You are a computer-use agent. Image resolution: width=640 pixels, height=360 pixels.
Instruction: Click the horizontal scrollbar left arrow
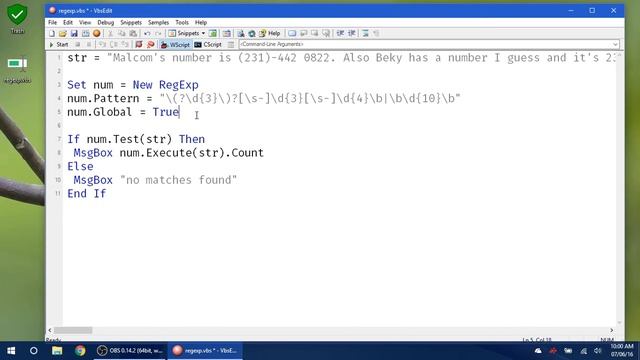[50, 330]
